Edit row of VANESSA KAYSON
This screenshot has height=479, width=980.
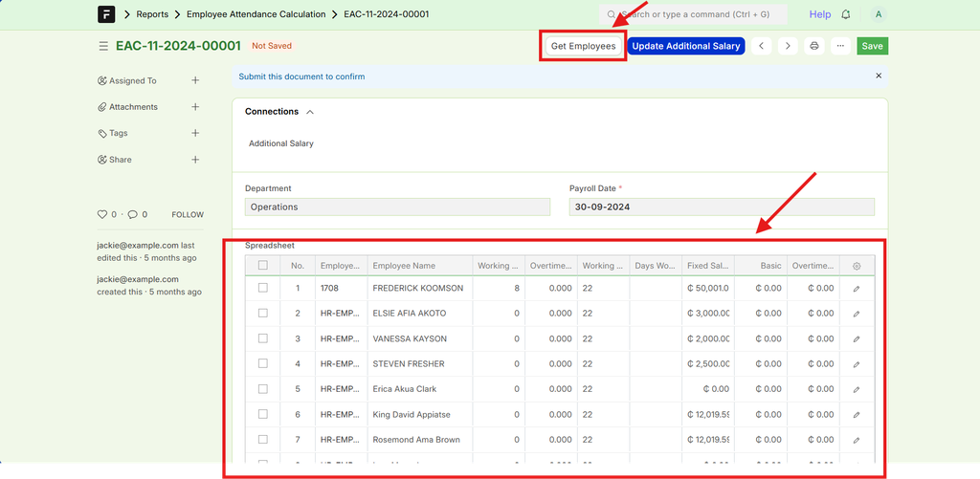pos(857,338)
